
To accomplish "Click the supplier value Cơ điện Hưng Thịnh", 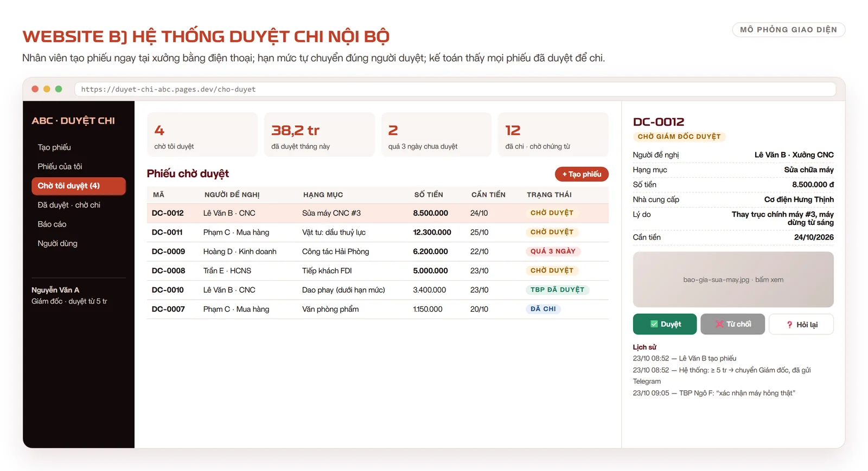I will [x=799, y=199].
